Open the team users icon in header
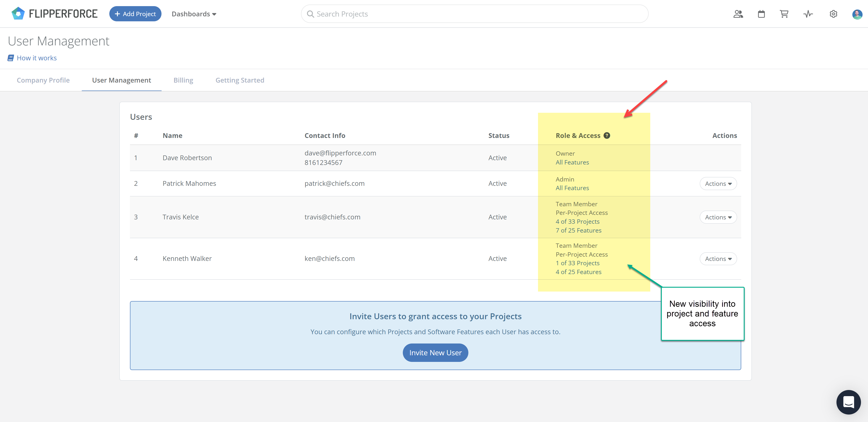The width and height of the screenshot is (868, 422). click(x=738, y=14)
